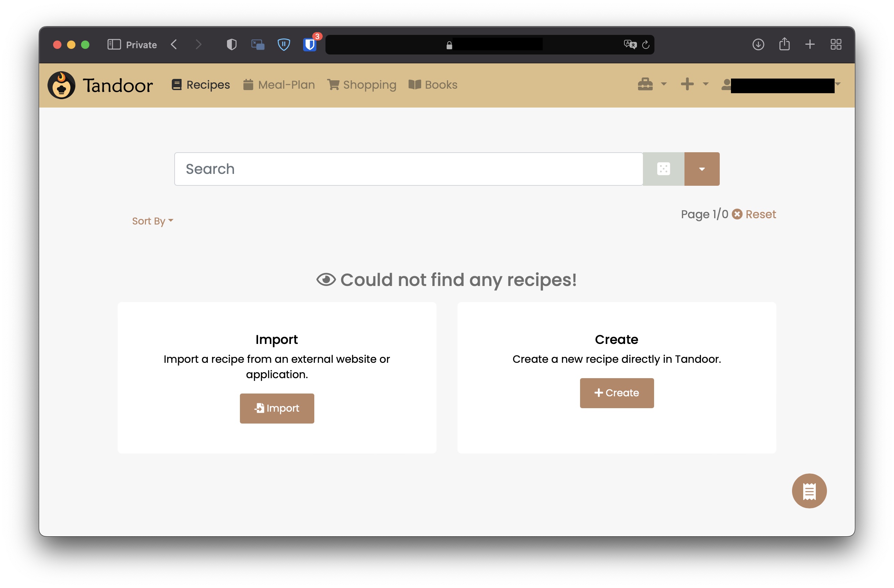Click the Meal-Plan calendar icon

248,84
